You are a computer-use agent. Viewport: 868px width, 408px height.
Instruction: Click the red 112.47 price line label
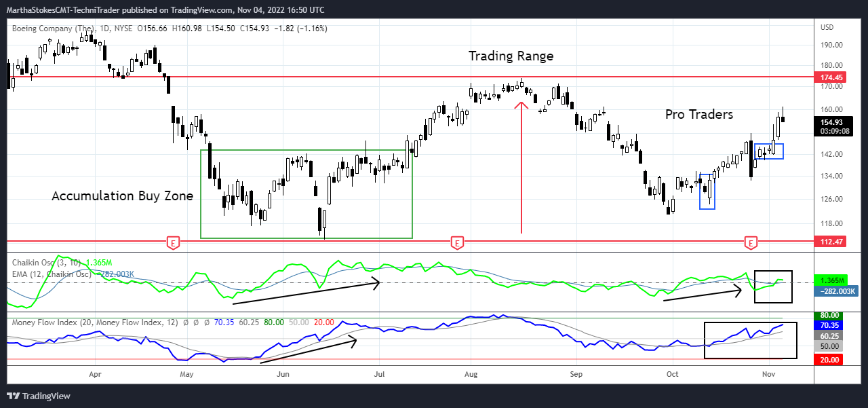831,242
